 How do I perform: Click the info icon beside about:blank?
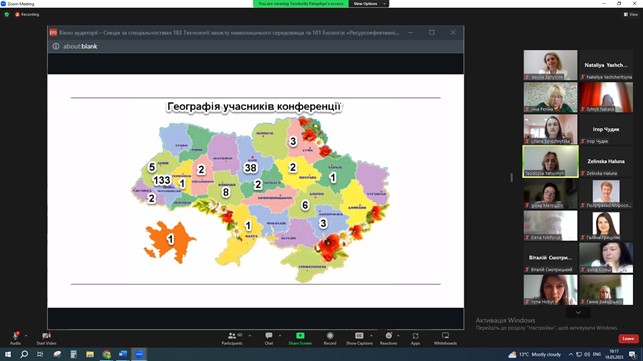(x=56, y=46)
